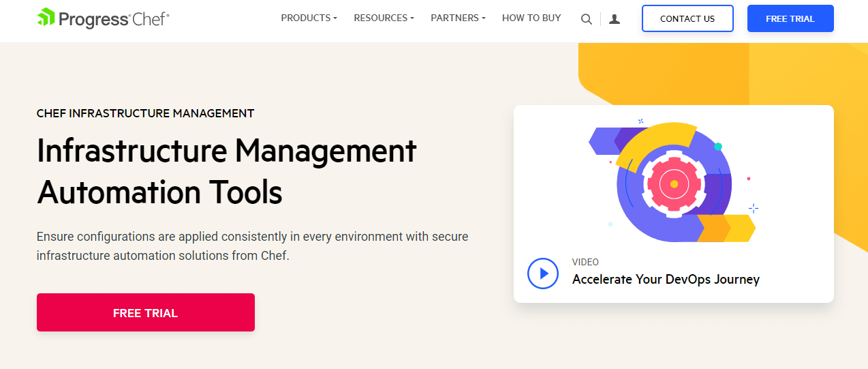Open the Accelerate Your DevOps Journey link
Image resolution: width=868 pixels, height=369 pixels.
point(666,279)
